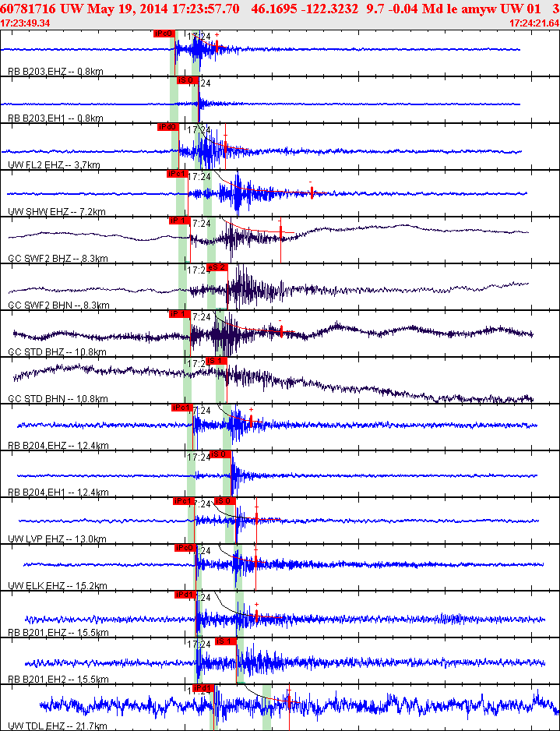Select the iS 0 pick flag on UW LVP EHZ
This screenshot has width=560, height=731.
224,501
